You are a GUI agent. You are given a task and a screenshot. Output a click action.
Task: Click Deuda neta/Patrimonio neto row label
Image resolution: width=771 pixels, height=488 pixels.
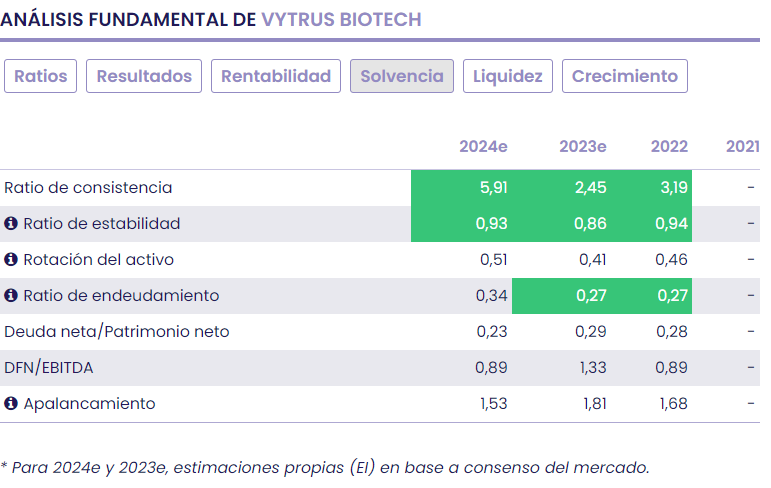[x=117, y=332]
